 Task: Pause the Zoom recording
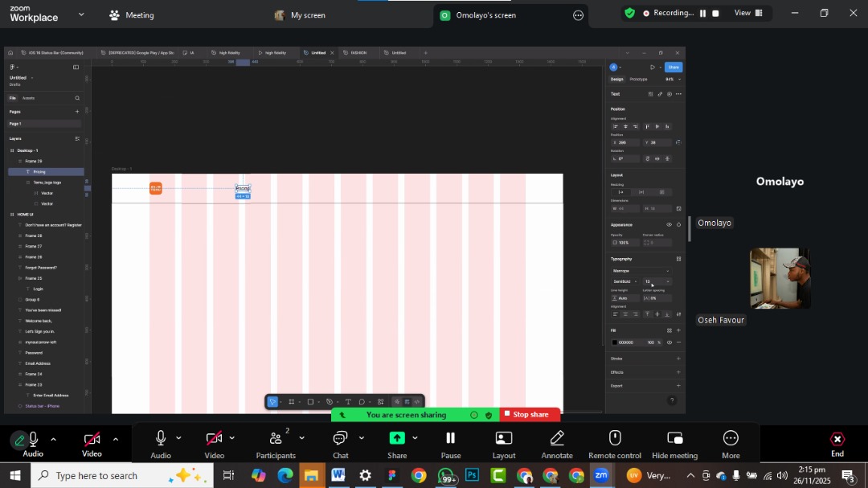702,14
